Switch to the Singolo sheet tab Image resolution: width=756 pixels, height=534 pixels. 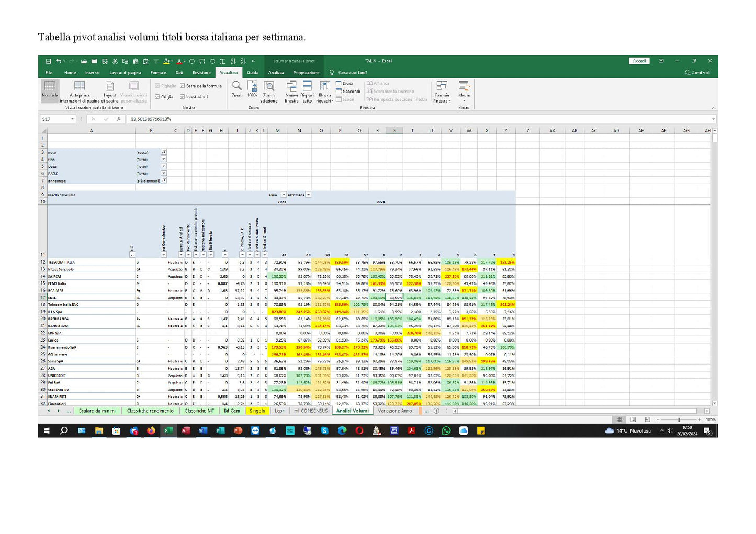pyautogui.click(x=257, y=411)
